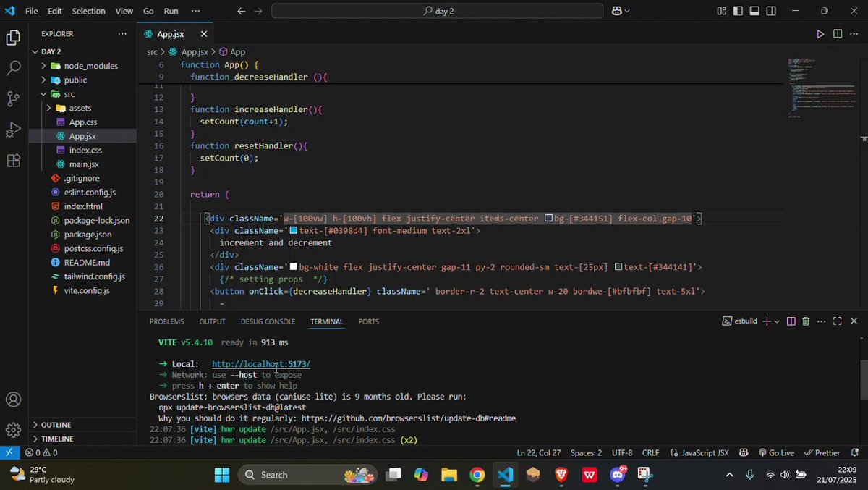Click the CRLF end of line setting
The image size is (868, 490).
coord(650,452)
